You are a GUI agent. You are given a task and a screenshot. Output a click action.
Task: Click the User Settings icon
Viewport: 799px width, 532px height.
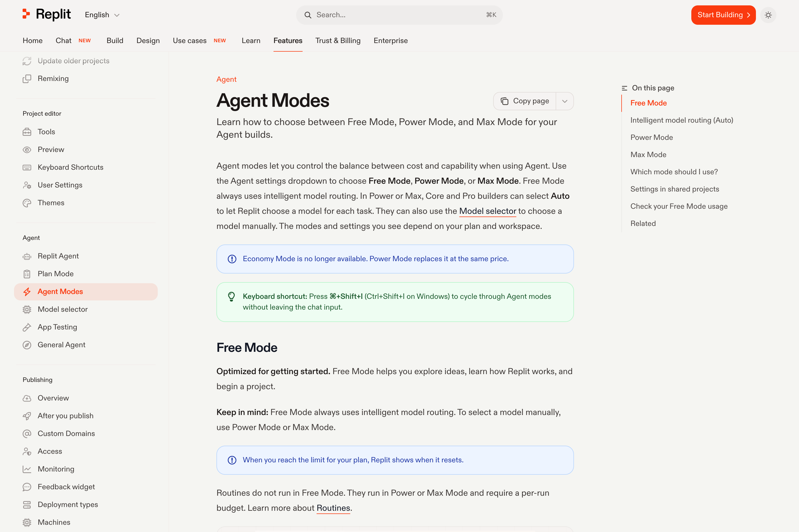[27, 185]
